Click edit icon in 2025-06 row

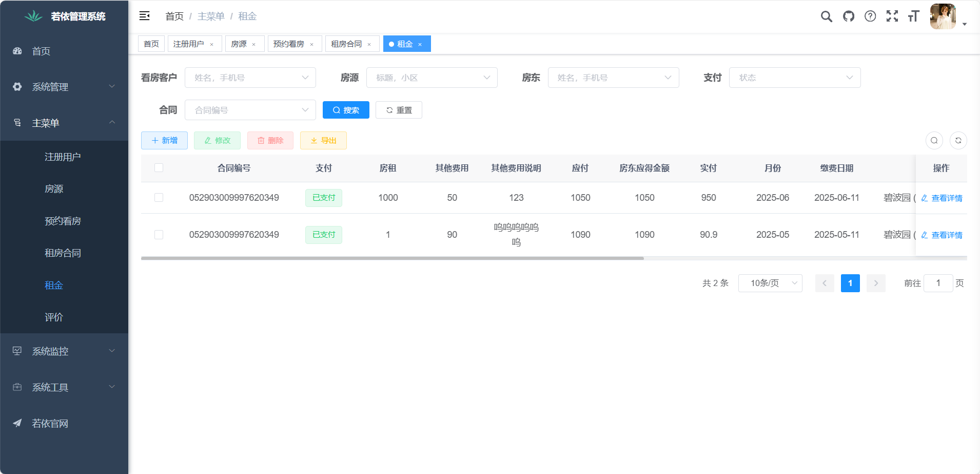coord(924,198)
